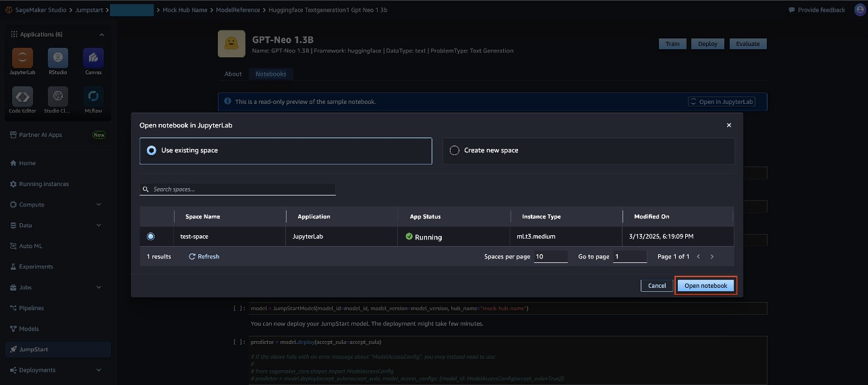Click the New badge beside Partner AI Apps
The image size is (868, 385).
99,135
